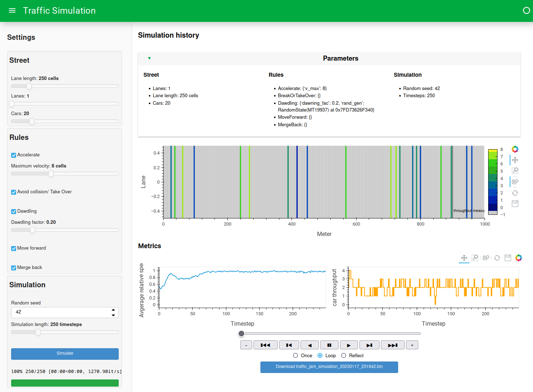Save the street plot as an image

coord(515,204)
